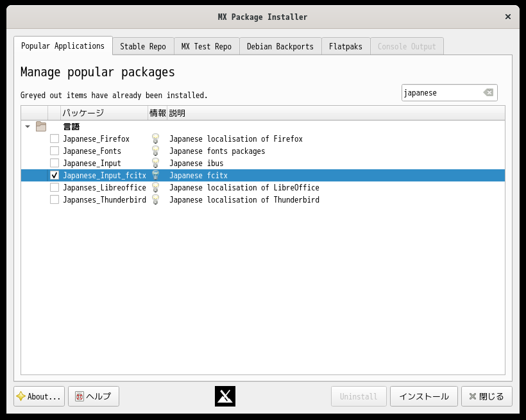Switch to the Stable Repo tab

143,46
